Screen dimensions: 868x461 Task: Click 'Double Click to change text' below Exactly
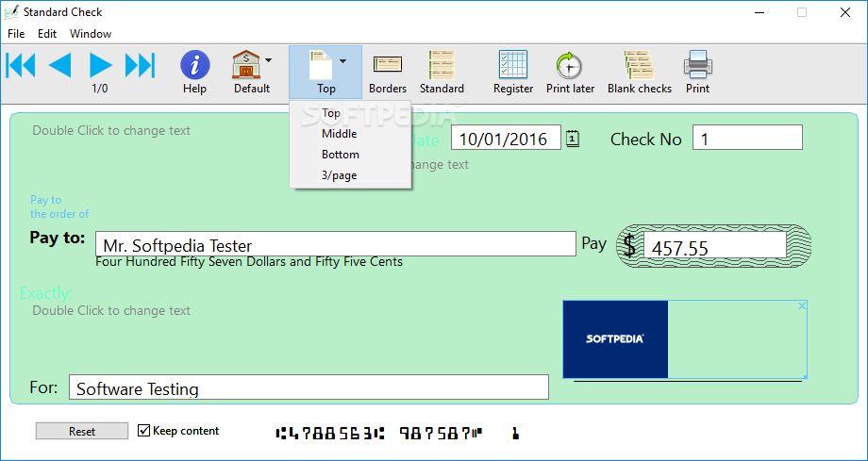pos(111,310)
